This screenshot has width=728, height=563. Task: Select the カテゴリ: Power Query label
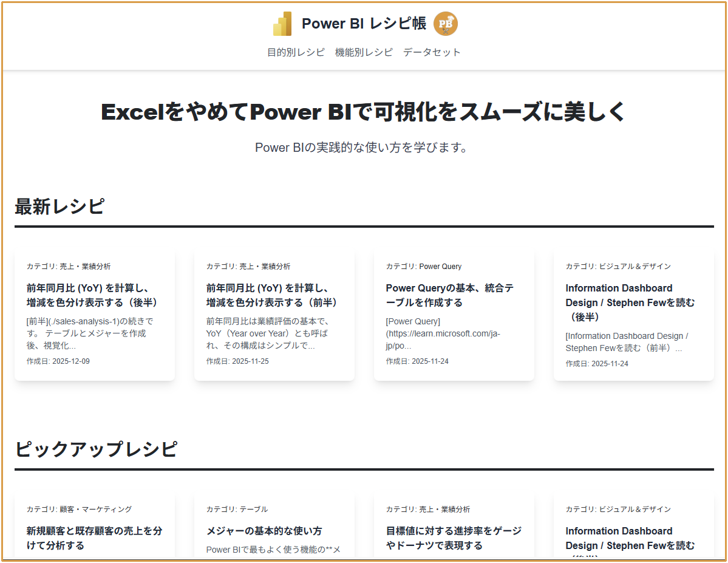423,266
